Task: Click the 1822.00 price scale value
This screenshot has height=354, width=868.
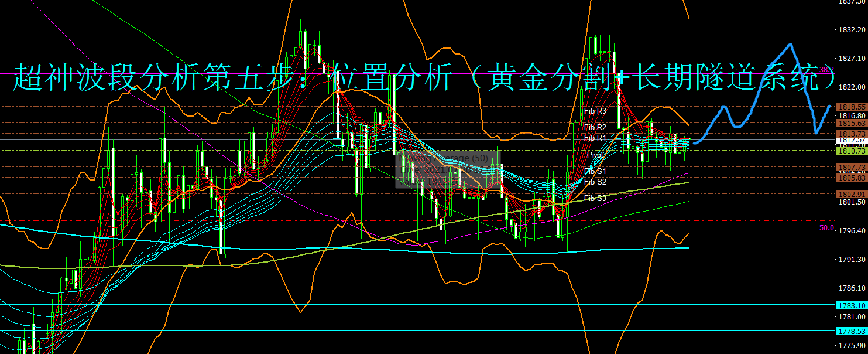Action: click(852, 87)
